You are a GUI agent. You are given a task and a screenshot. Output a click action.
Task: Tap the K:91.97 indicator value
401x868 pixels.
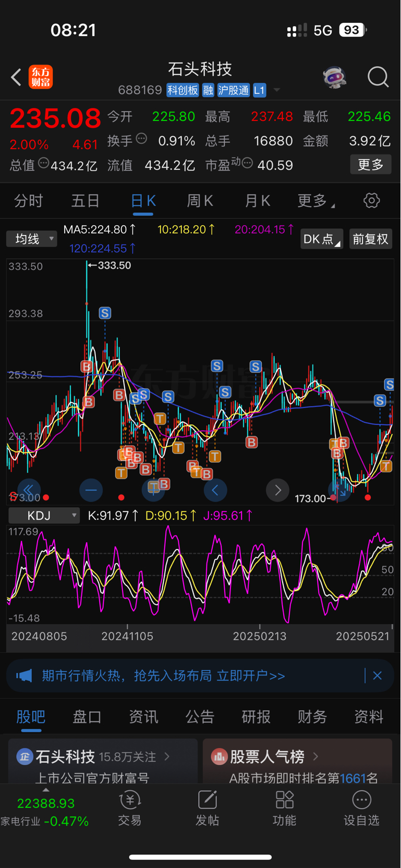pyautogui.click(x=113, y=516)
